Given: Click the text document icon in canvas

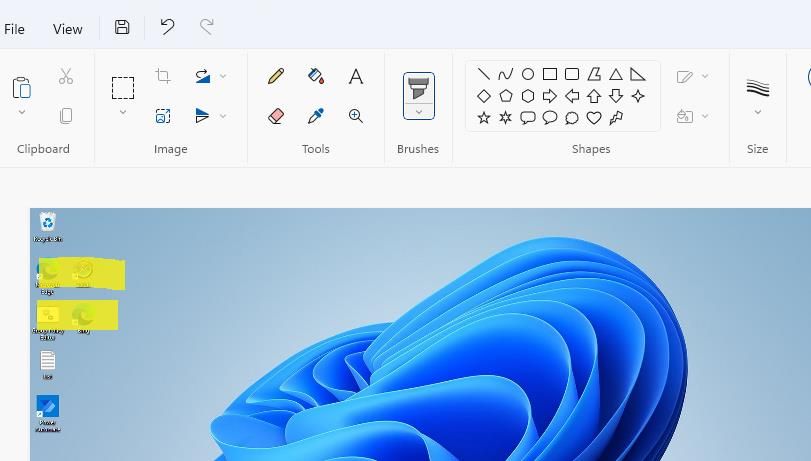Looking at the screenshot, I should tap(48, 360).
